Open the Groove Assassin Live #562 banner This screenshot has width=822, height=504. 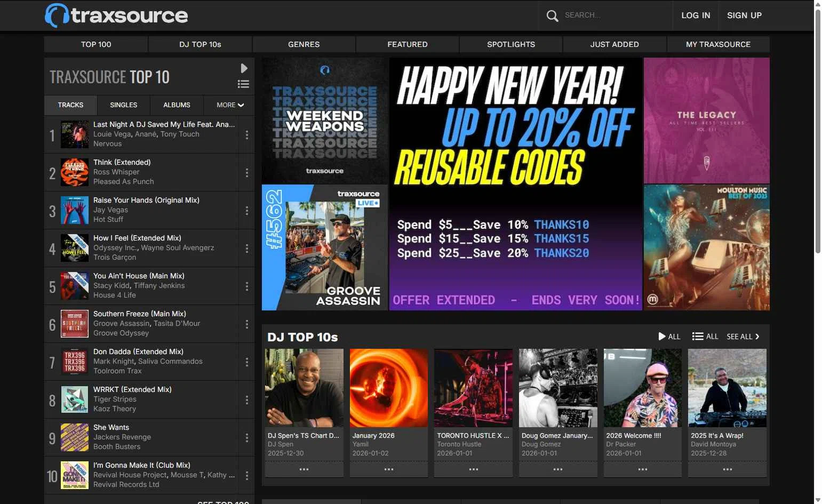tap(325, 247)
